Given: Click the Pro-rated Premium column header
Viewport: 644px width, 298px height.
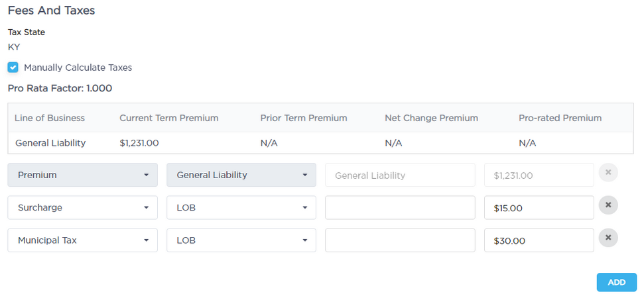Looking at the screenshot, I should (560, 118).
